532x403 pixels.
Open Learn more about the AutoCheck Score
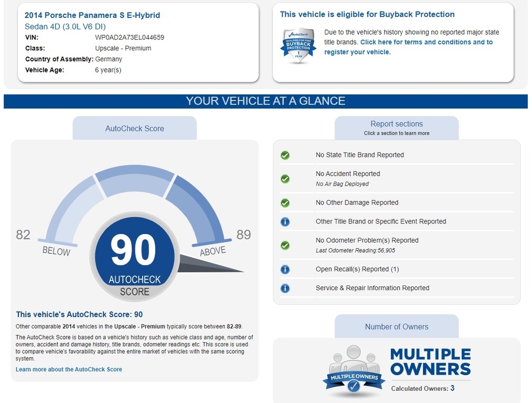[x=69, y=369]
